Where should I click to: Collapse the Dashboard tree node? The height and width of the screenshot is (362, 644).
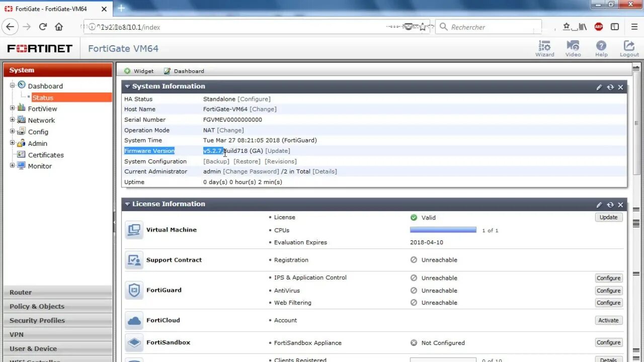(13, 85)
